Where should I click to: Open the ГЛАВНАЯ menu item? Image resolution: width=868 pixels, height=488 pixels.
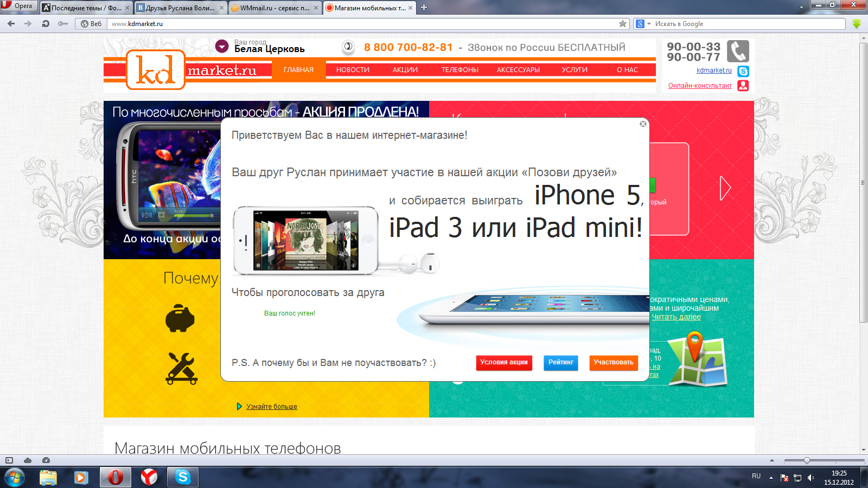[x=298, y=70]
